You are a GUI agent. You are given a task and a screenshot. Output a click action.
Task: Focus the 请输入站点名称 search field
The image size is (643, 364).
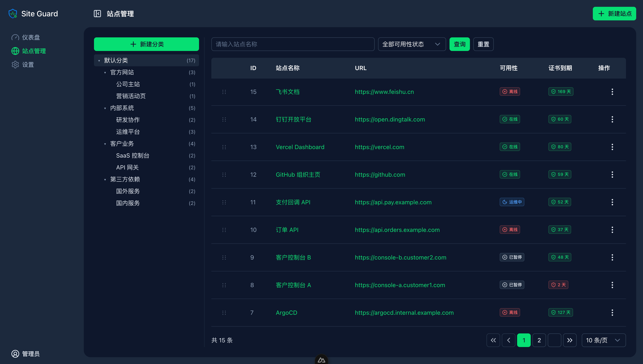[x=293, y=44]
